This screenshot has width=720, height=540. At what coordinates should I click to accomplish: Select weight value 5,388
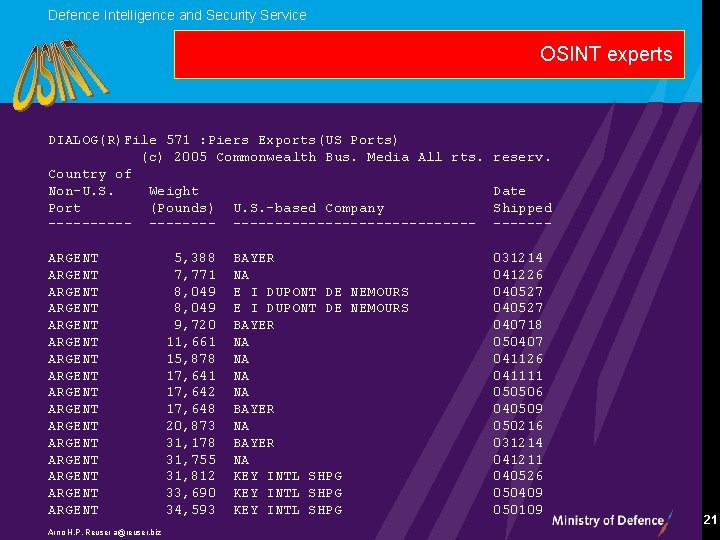tap(195, 258)
